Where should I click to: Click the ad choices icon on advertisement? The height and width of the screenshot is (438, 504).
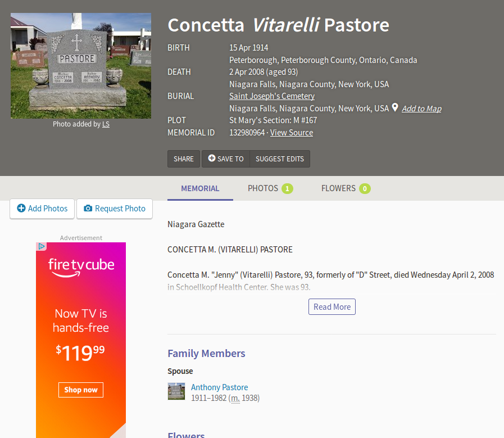(42, 246)
